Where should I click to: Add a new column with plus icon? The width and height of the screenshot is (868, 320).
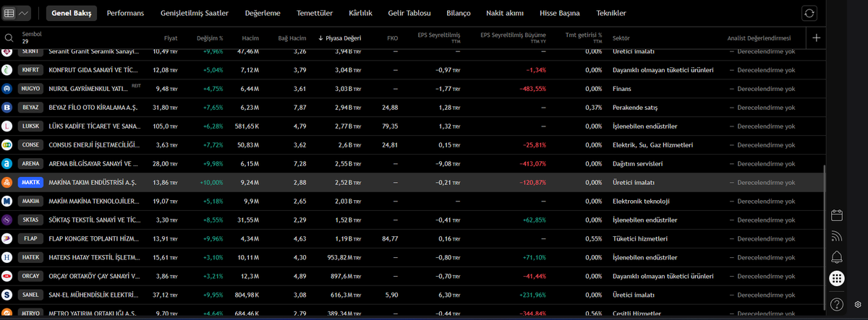coord(817,38)
